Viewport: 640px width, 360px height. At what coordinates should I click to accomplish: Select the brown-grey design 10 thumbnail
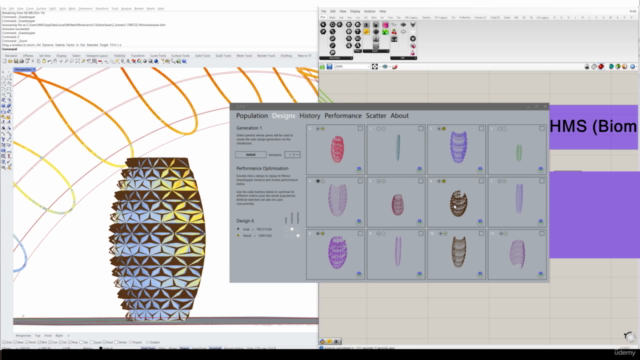click(458, 251)
